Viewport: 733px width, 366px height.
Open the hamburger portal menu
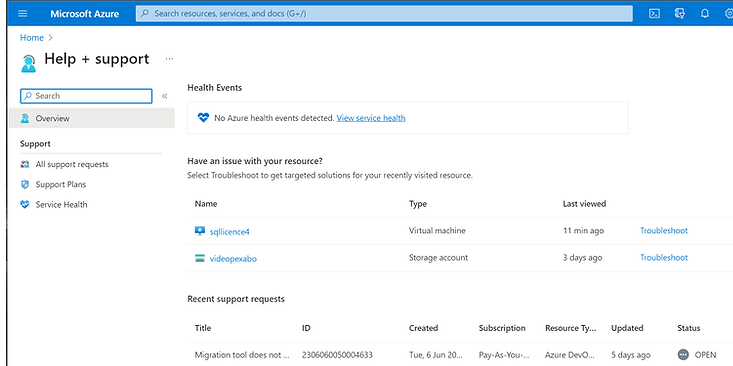click(x=22, y=14)
